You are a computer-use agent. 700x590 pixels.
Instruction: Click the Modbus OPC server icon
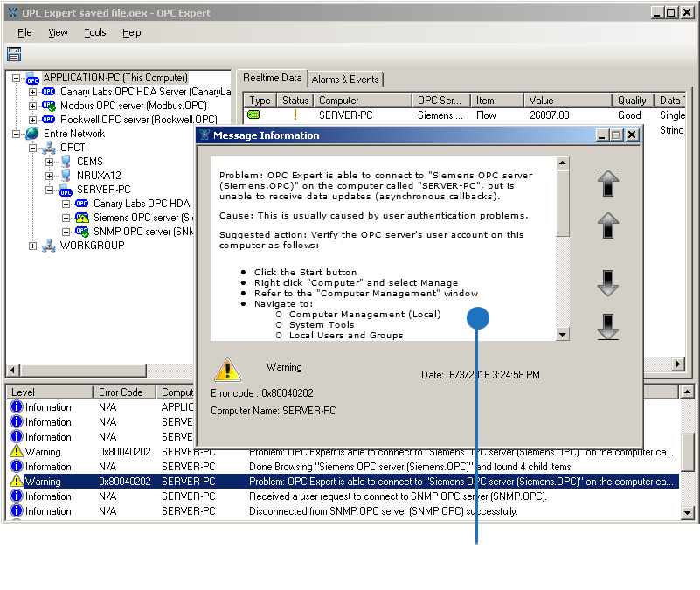coord(49,106)
